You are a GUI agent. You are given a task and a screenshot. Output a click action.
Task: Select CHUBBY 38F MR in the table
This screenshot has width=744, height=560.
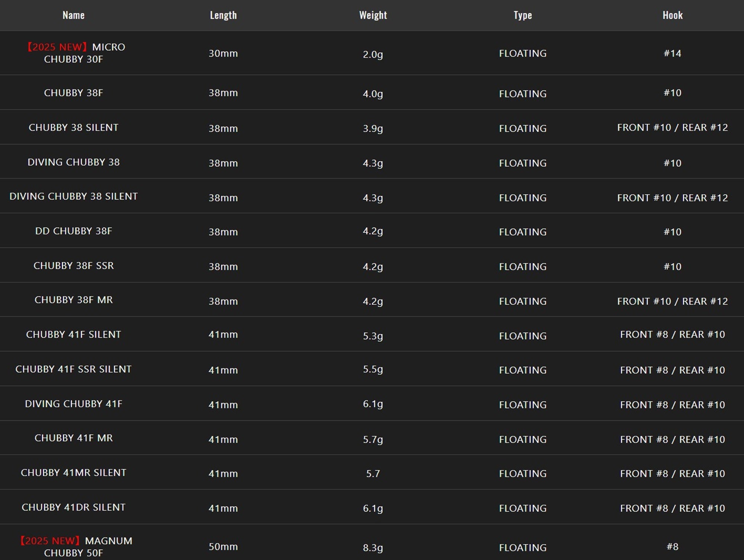73,300
